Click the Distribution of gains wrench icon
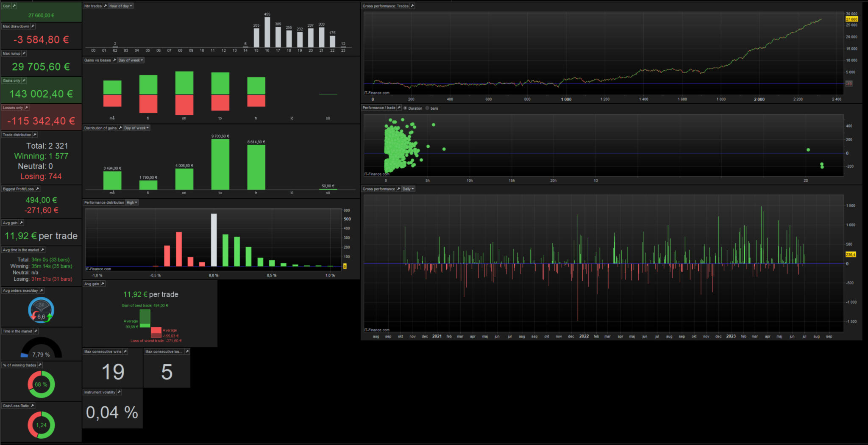This screenshot has height=445, width=868. pos(120,128)
